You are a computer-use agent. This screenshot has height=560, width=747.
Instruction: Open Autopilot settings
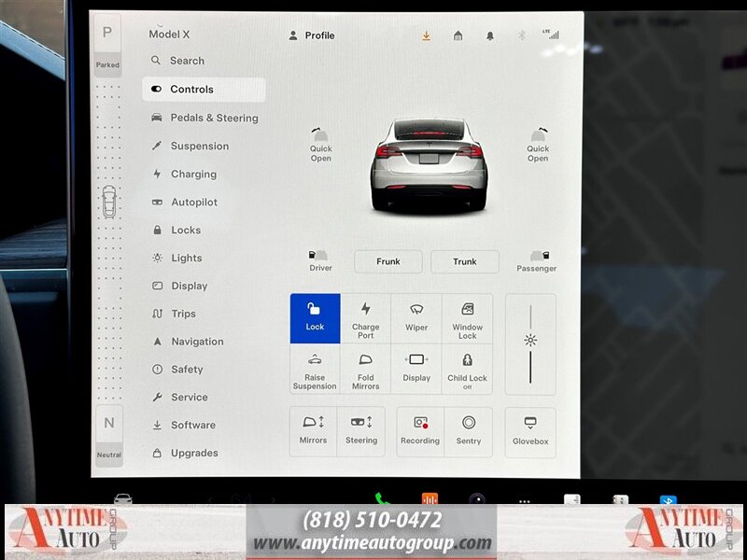(184, 203)
